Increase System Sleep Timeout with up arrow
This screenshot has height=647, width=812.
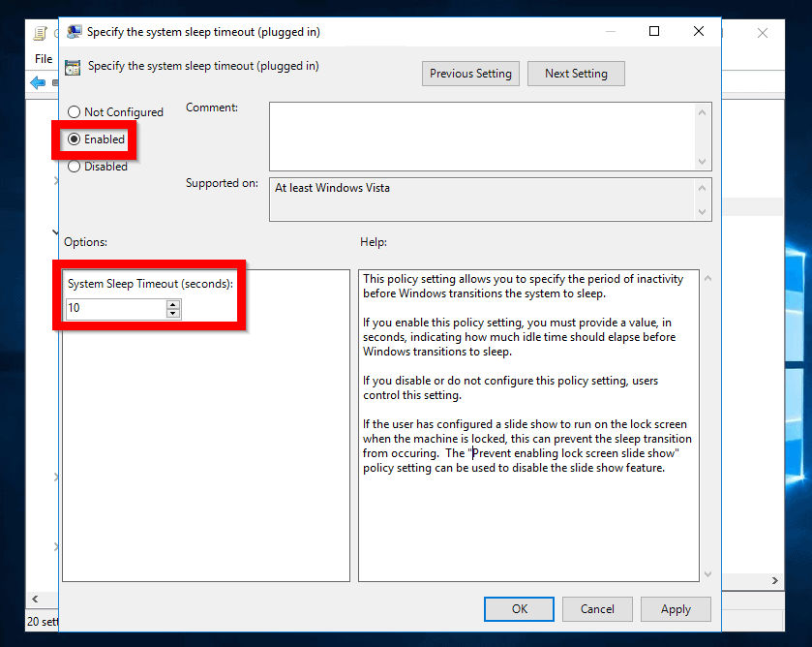pos(173,304)
